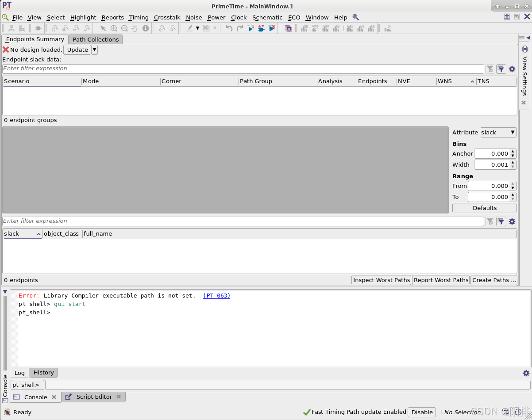The width and height of the screenshot is (532, 420).
Task: Click the highlight pen toolbar icon
Action: point(189,28)
